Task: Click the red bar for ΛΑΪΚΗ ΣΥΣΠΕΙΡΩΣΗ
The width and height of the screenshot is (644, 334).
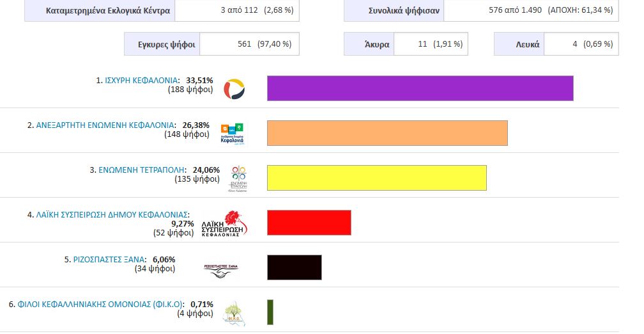Action: click(x=309, y=223)
